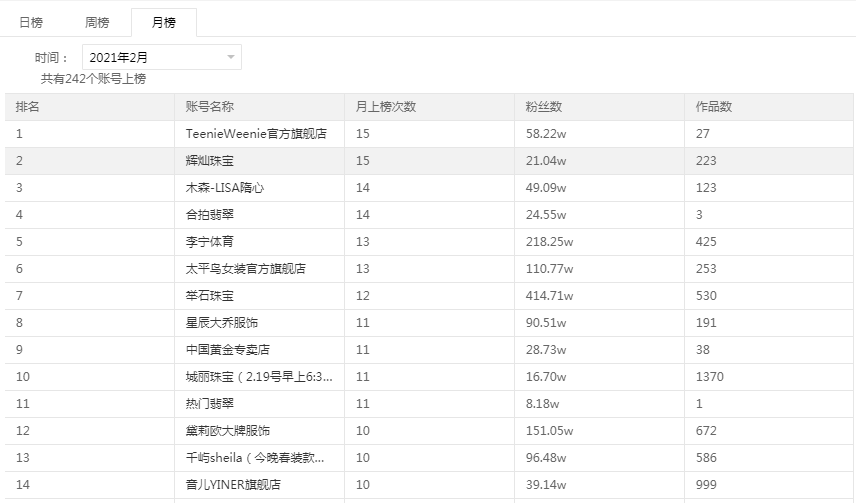
Task: Click the 账号名称 column header
Action: point(210,107)
